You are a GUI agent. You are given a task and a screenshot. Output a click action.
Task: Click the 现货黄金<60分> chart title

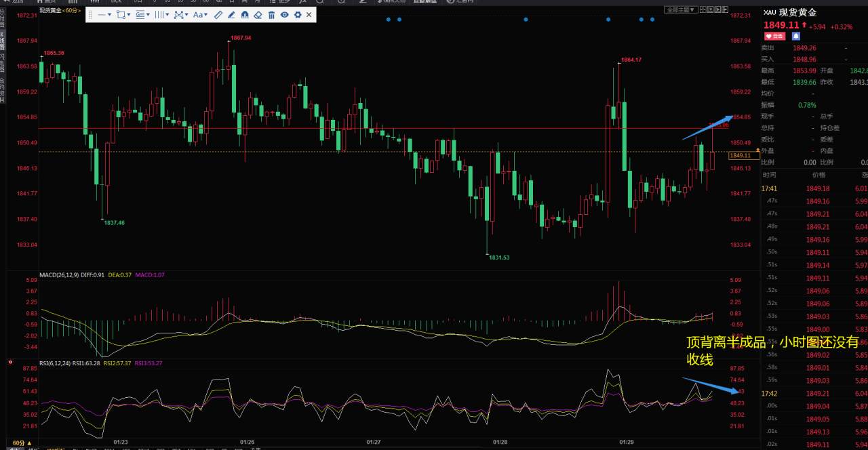61,11
